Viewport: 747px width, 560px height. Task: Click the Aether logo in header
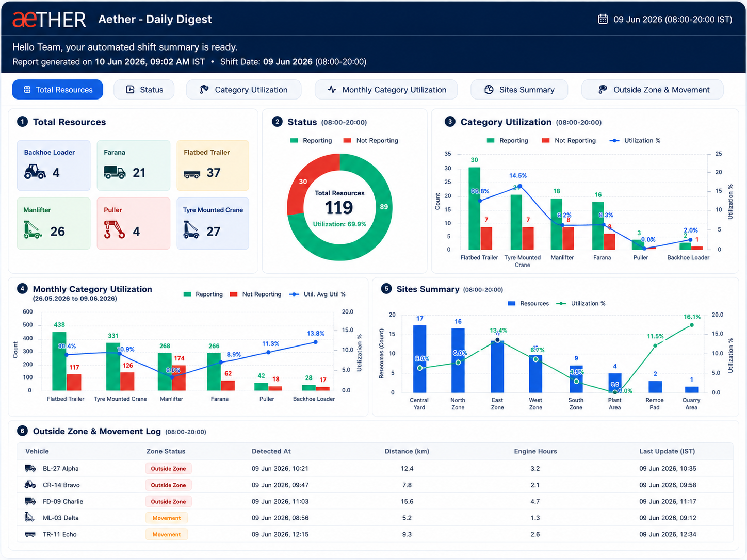tap(49, 19)
